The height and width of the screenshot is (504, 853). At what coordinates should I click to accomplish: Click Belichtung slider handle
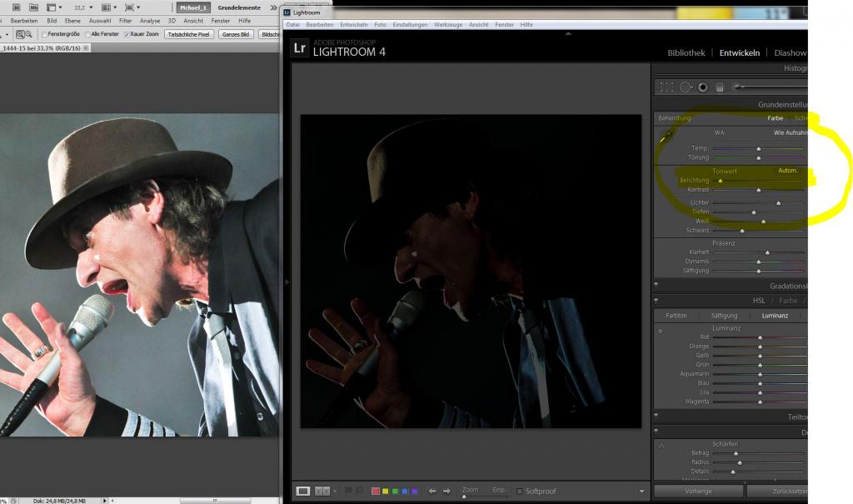point(721,181)
